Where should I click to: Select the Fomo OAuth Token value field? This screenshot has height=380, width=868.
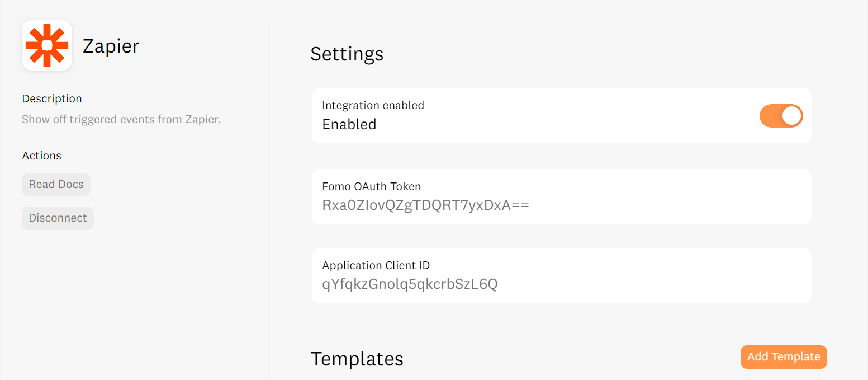coord(425,205)
